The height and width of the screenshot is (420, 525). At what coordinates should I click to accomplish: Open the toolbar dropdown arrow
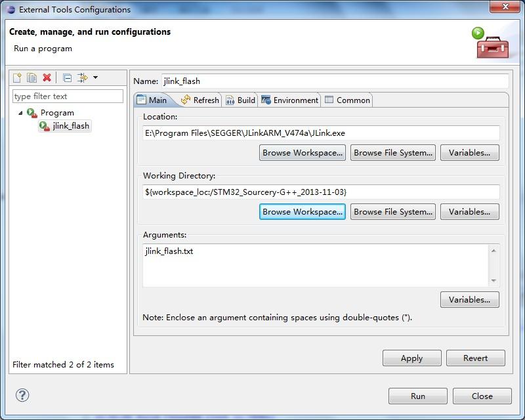(x=95, y=78)
